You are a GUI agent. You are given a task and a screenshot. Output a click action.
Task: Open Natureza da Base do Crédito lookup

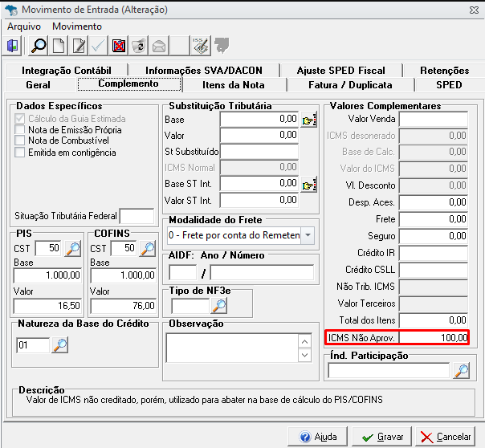(x=60, y=345)
